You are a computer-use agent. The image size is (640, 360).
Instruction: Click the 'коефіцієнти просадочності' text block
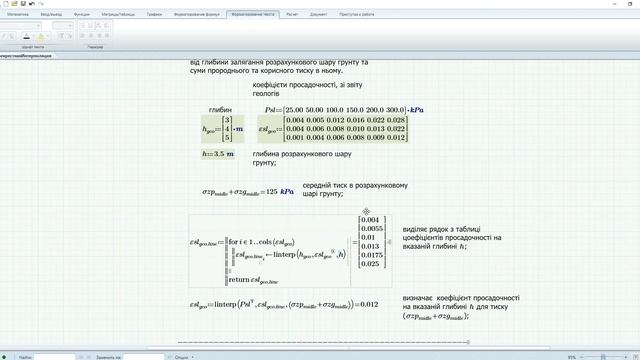(307, 89)
